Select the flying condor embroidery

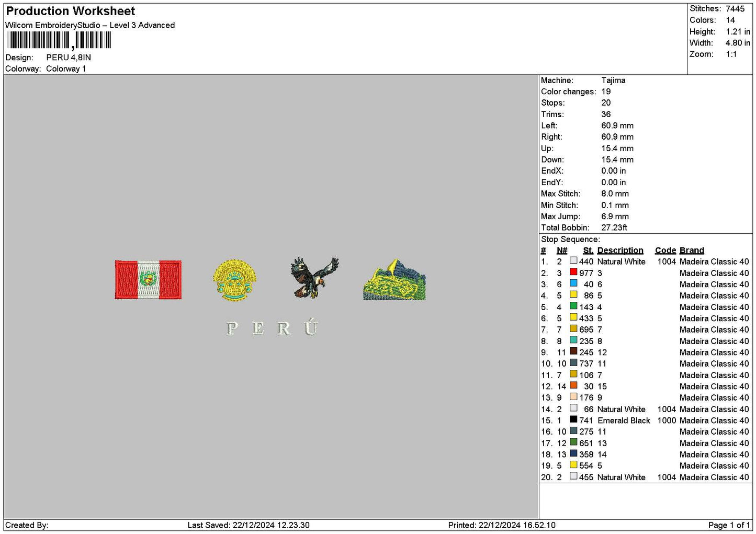click(x=314, y=277)
